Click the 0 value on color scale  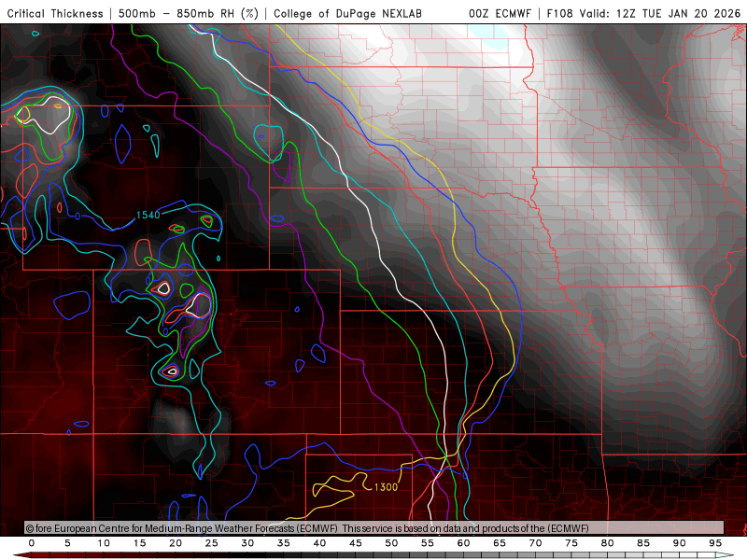pyautogui.click(x=32, y=543)
